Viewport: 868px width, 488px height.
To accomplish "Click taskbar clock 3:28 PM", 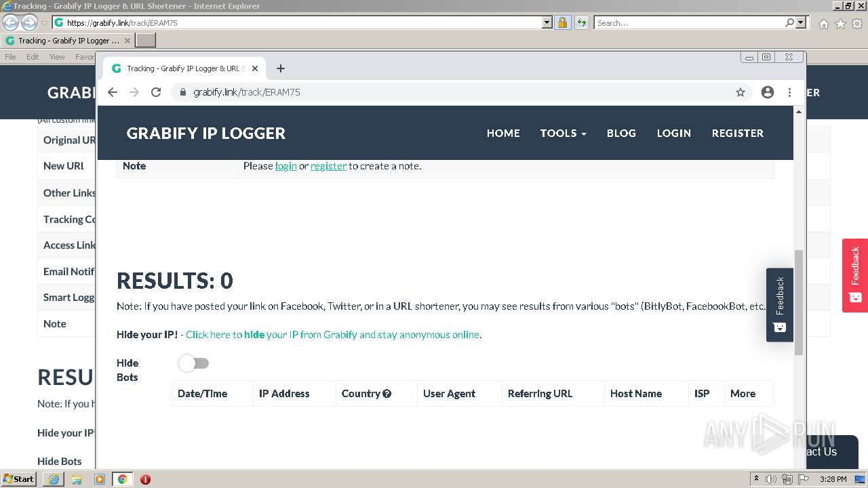I will pos(833,479).
